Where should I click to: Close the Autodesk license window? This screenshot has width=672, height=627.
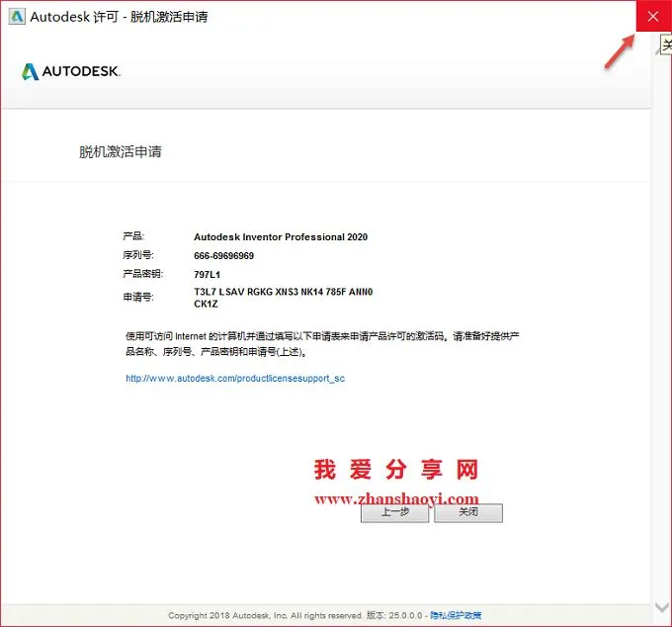click(653, 16)
